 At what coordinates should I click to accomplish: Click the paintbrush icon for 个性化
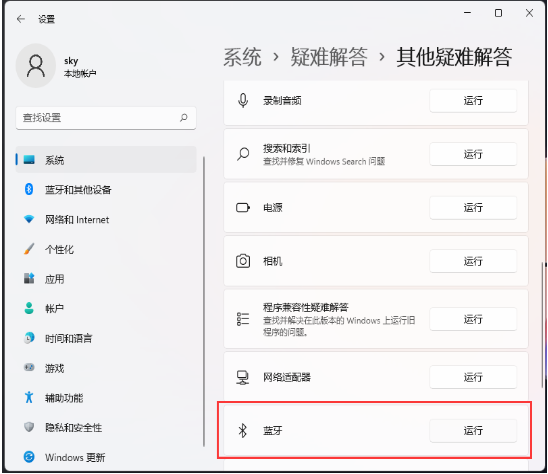click(29, 249)
